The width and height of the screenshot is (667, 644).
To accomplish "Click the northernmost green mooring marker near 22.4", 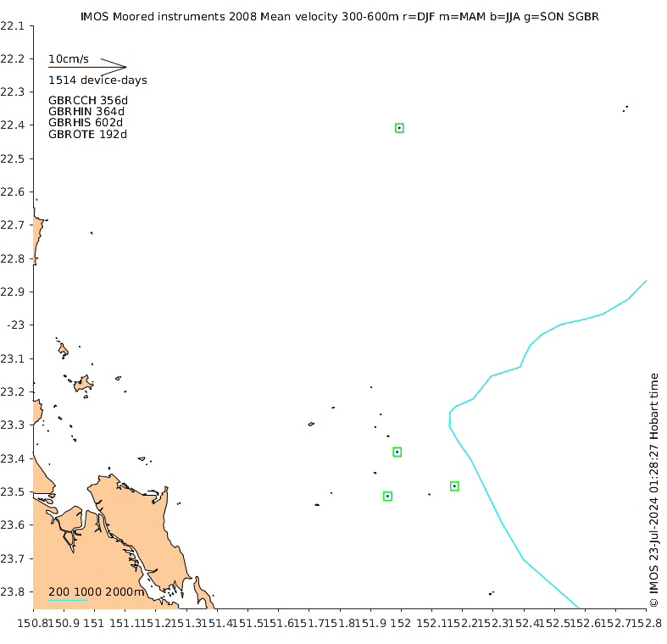I will tap(399, 128).
